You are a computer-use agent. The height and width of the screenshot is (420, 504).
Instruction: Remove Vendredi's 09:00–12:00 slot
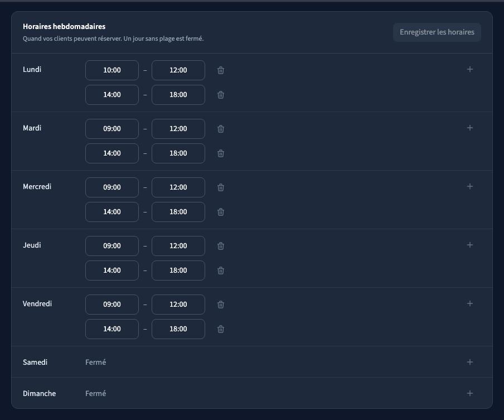221,304
